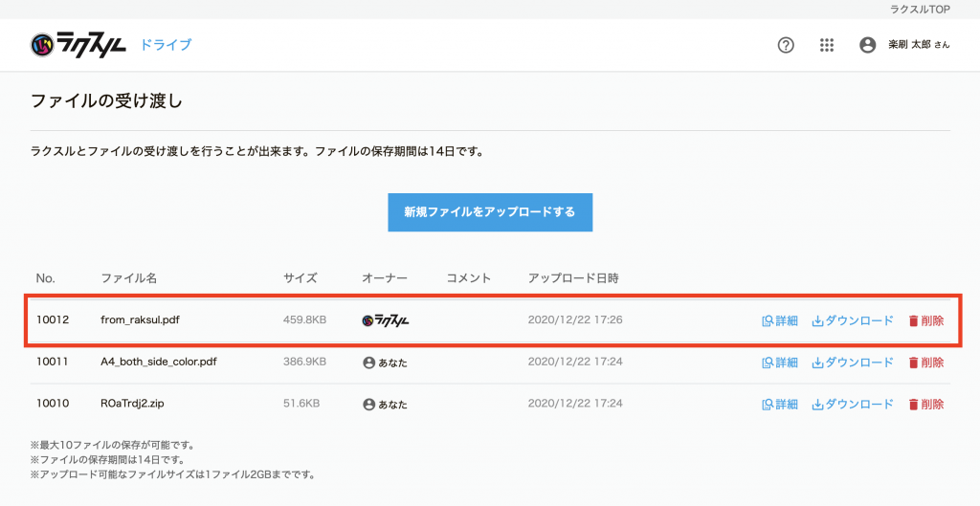Open the help question mark icon
Screen dimensions: 980x506
786,45
